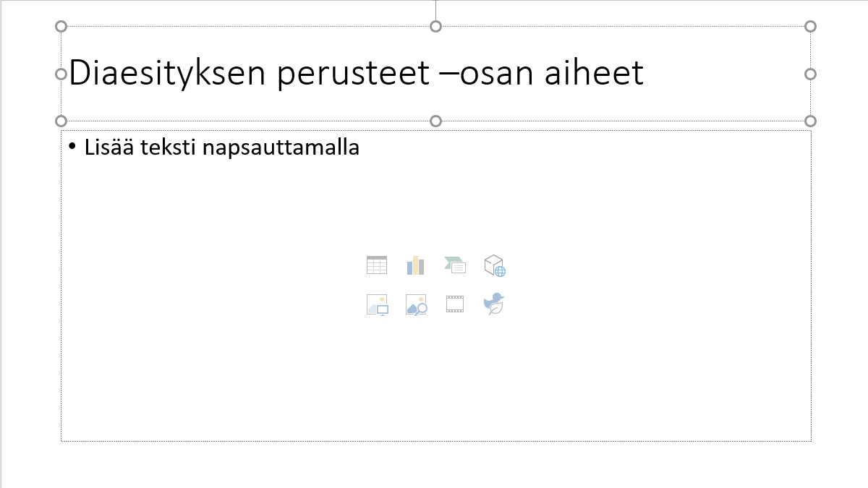Click 'Lisää teksti napsauttamalla' bullet placeholder
The image size is (868, 488).
pos(221,147)
